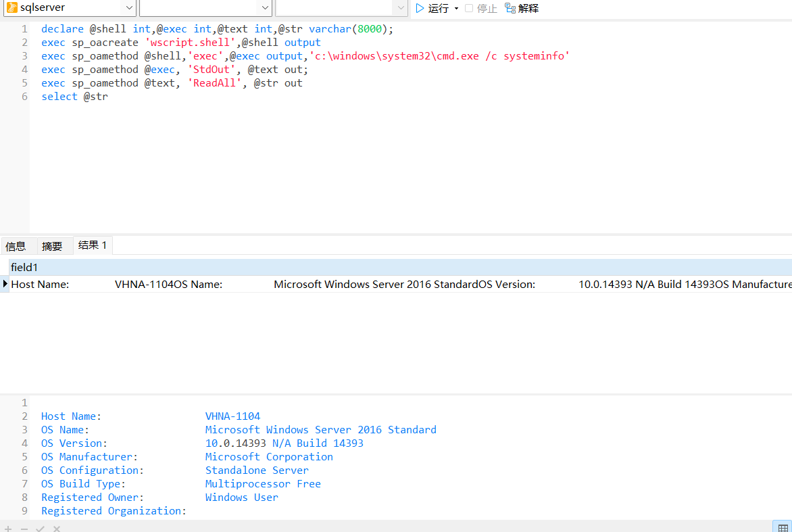Click line number 1 in query editor gutter

tap(24, 29)
